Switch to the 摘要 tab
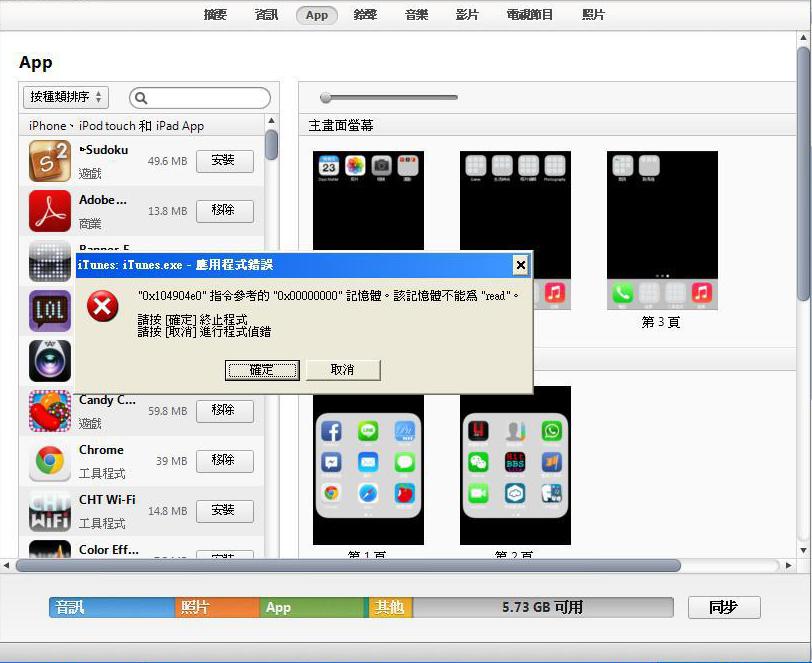The width and height of the screenshot is (812, 663). tap(215, 15)
